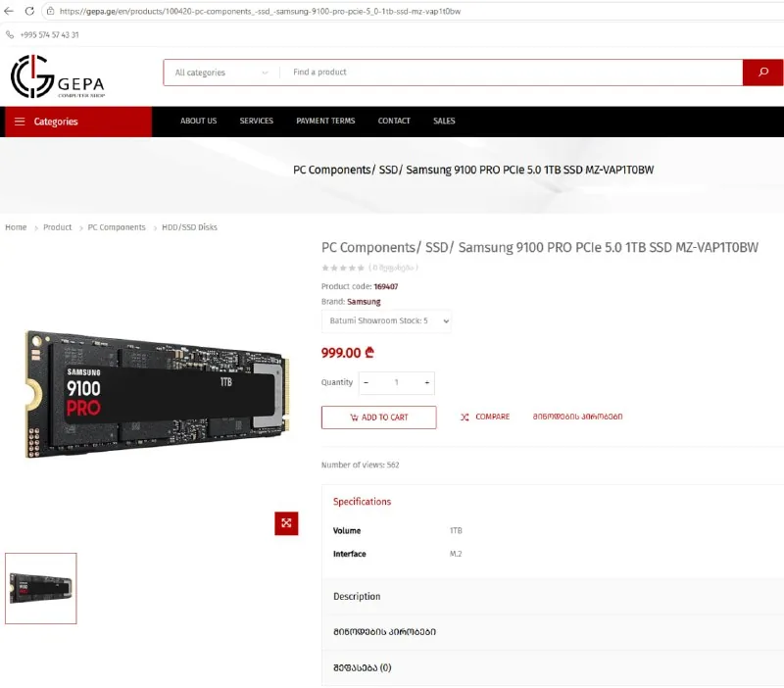Go to the Product breadcrumb
This screenshot has width=784, height=688.
coord(58,227)
